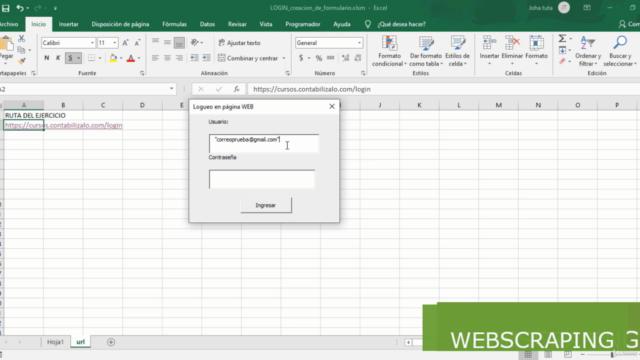Apply accounting currency format
Viewport: 640px width, 360px height.
click(301, 58)
